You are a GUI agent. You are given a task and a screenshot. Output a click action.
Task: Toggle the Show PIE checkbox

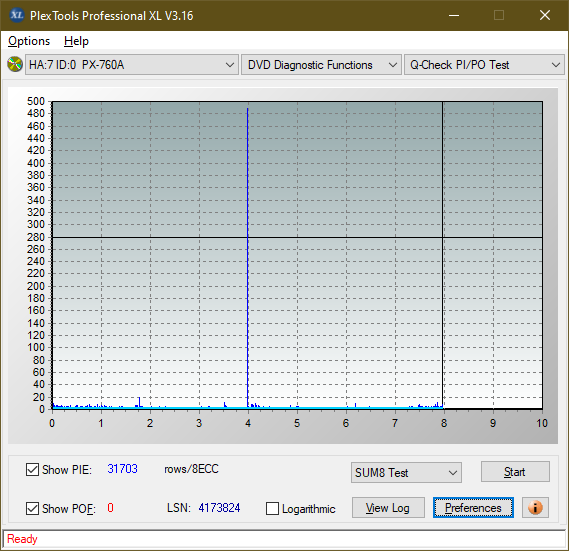click(32, 469)
